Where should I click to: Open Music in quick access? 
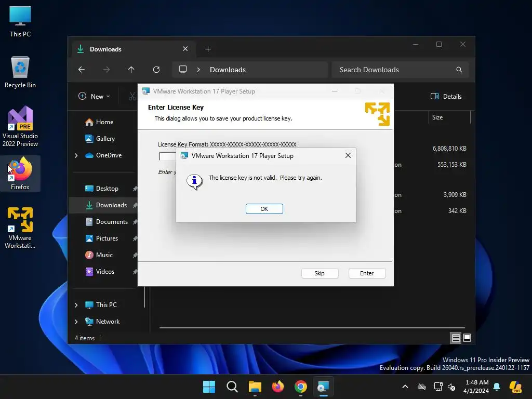click(x=104, y=255)
